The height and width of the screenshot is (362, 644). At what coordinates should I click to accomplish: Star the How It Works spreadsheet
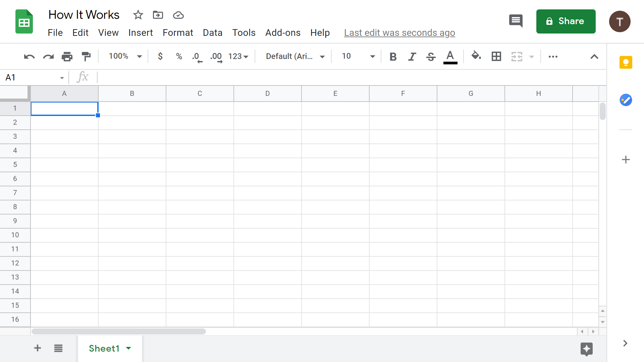(x=138, y=15)
